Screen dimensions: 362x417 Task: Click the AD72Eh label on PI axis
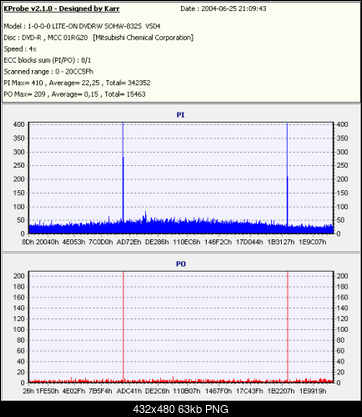pyautogui.click(x=129, y=242)
